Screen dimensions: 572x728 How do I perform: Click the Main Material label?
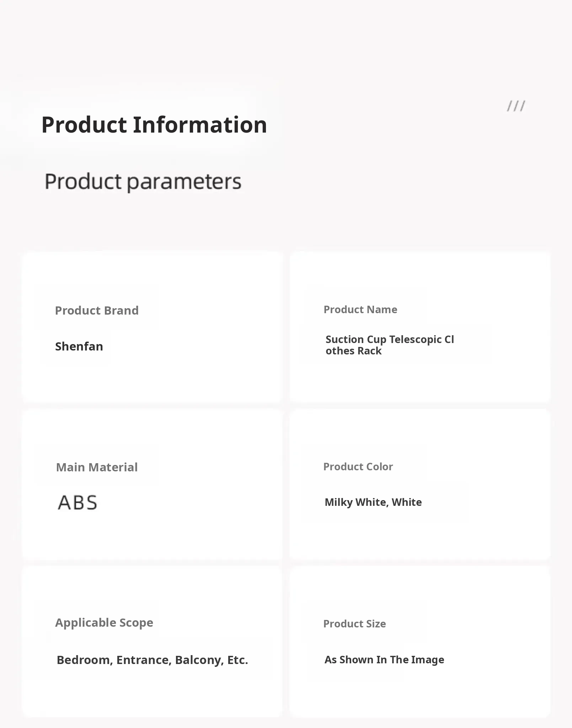97,467
